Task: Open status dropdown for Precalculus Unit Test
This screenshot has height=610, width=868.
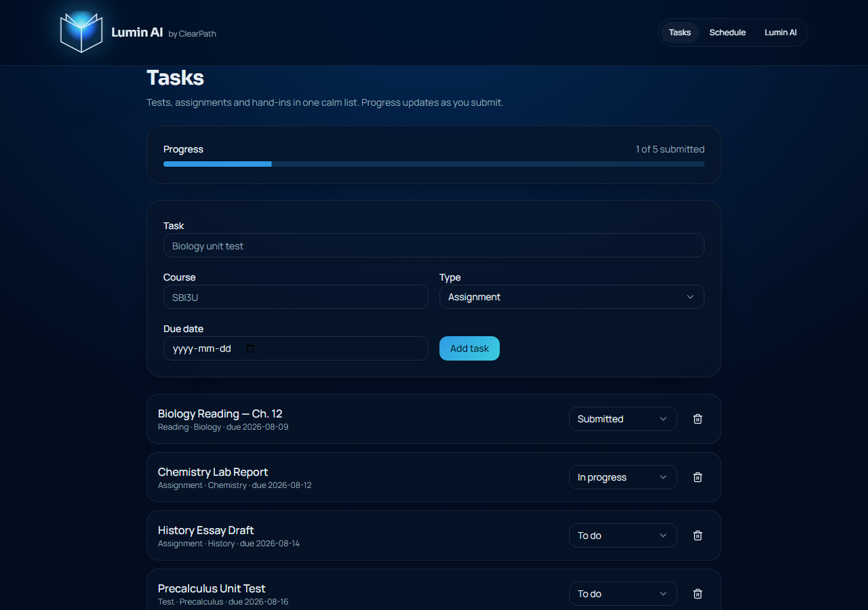Action: tap(623, 594)
